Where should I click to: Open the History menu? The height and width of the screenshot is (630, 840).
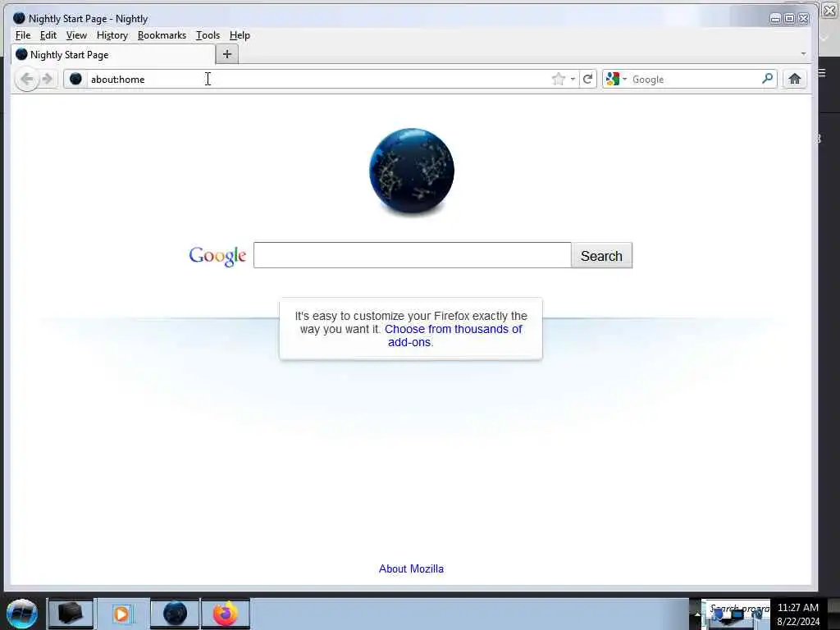pyautogui.click(x=112, y=35)
